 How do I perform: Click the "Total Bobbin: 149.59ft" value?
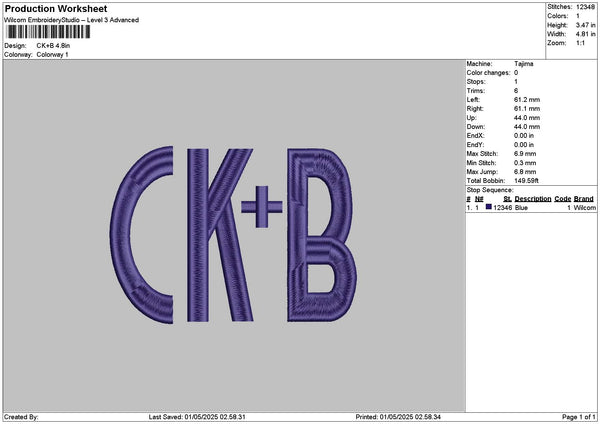pyautogui.click(x=526, y=181)
